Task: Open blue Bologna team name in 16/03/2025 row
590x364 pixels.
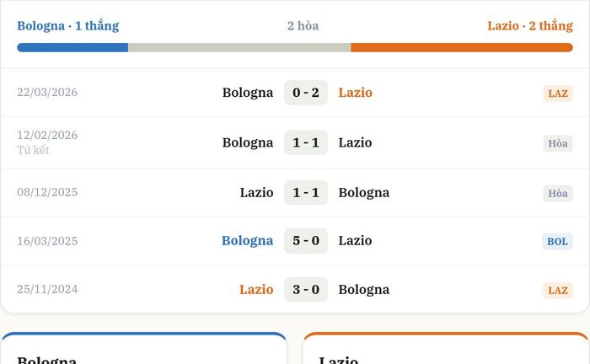Action: click(x=247, y=241)
